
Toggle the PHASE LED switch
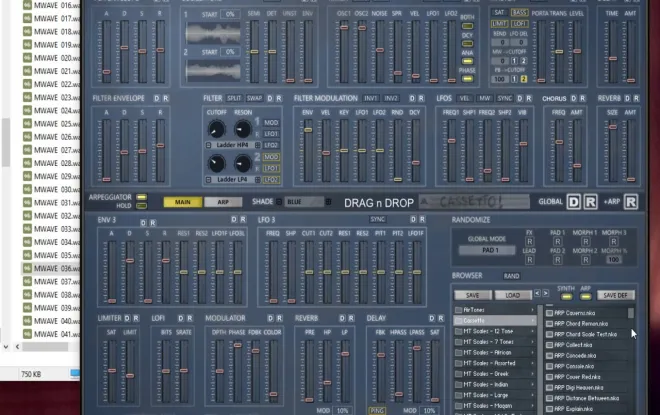click(x=467, y=79)
